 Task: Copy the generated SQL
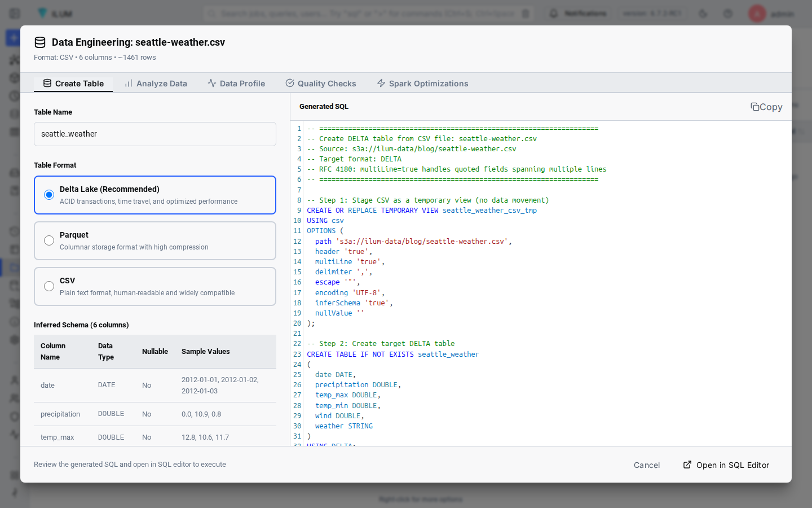click(x=766, y=107)
